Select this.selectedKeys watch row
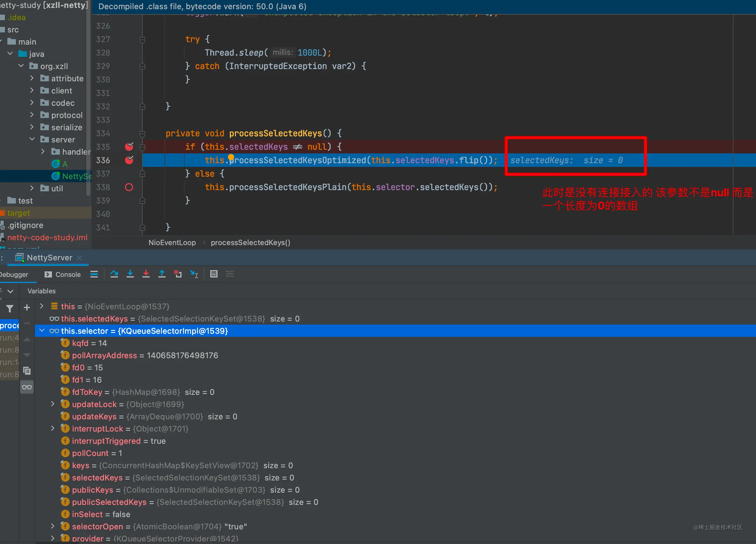 pyautogui.click(x=395, y=319)
